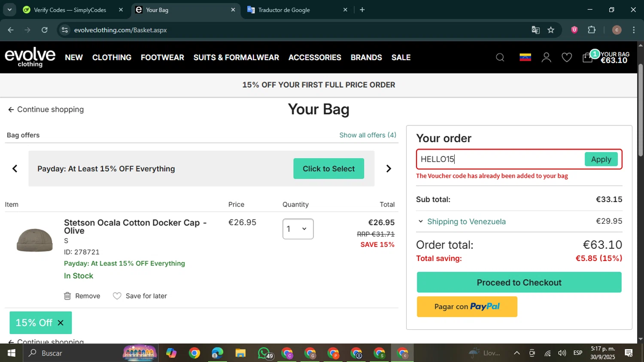The width and height of the screenshot is (644, 362).
Task: Open Microsoft Edge from the taskbar
Action: 217,353
